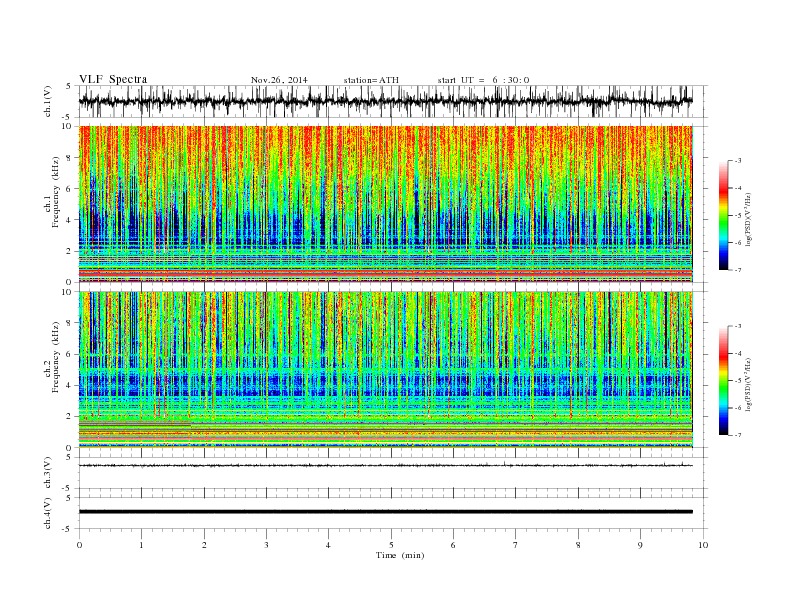Click the "-3" tick on ch.1 colorbar
Viewport: 792px width, 612px height.
pos(737,161)
